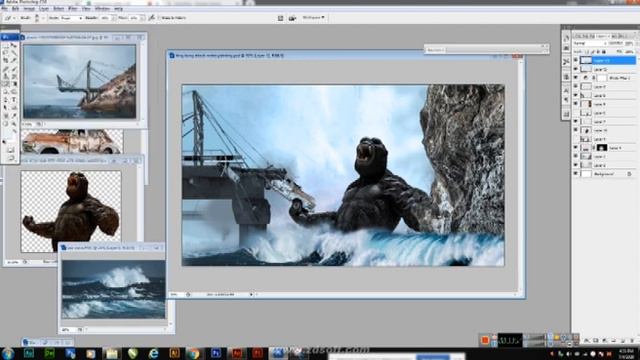
Task: Open the brush Mode dropdown
Action: pyautogui.click(x=72, y=18)
